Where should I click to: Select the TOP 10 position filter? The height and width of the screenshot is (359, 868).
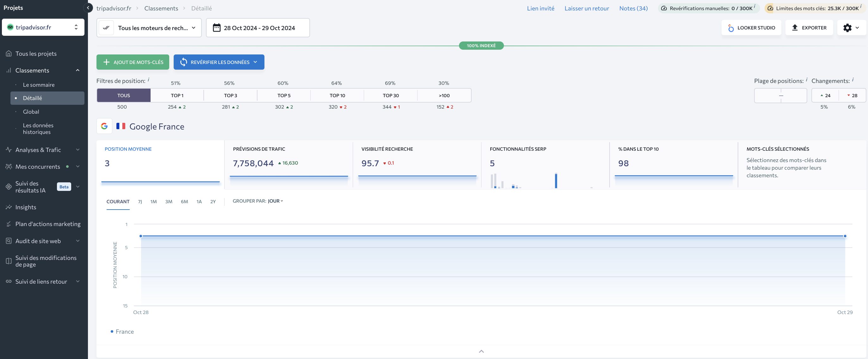tap(337, 95)
